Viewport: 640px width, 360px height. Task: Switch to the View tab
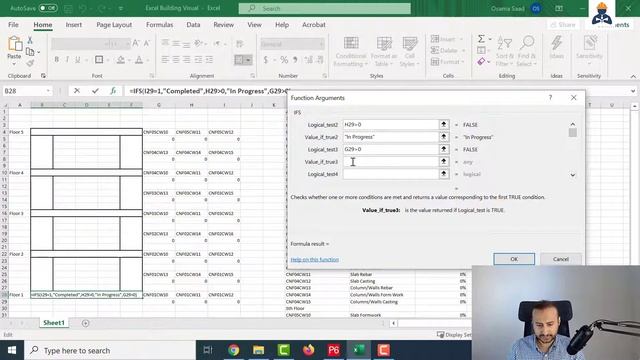(254, 25)
